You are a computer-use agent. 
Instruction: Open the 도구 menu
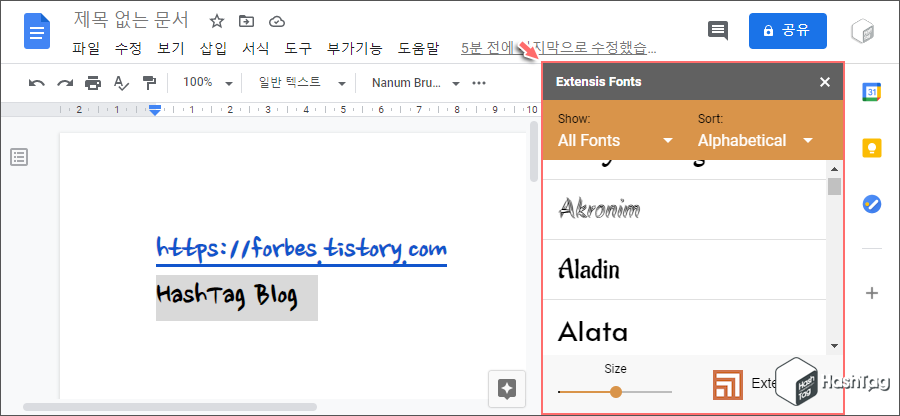298,48
